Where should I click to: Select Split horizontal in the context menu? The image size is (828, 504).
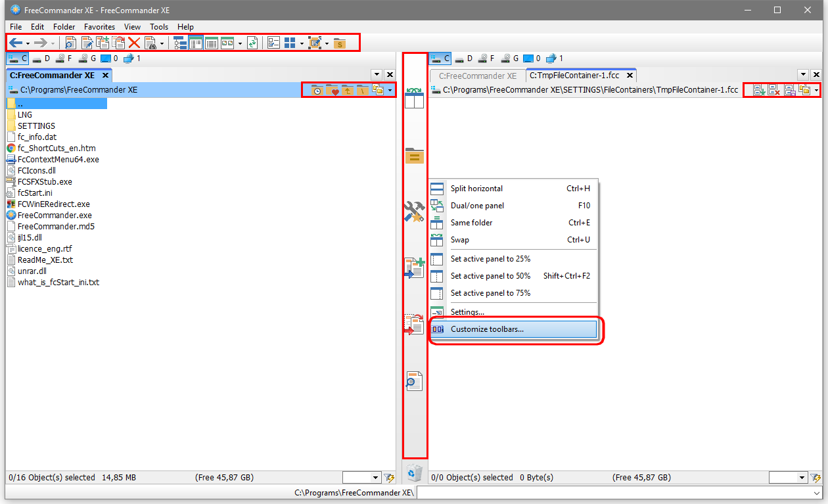point(476,189)
